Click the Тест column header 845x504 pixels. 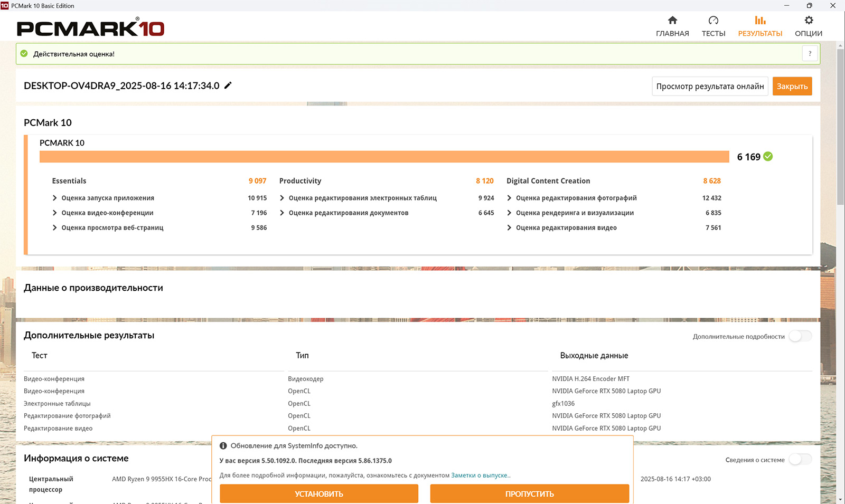point(40,356)
